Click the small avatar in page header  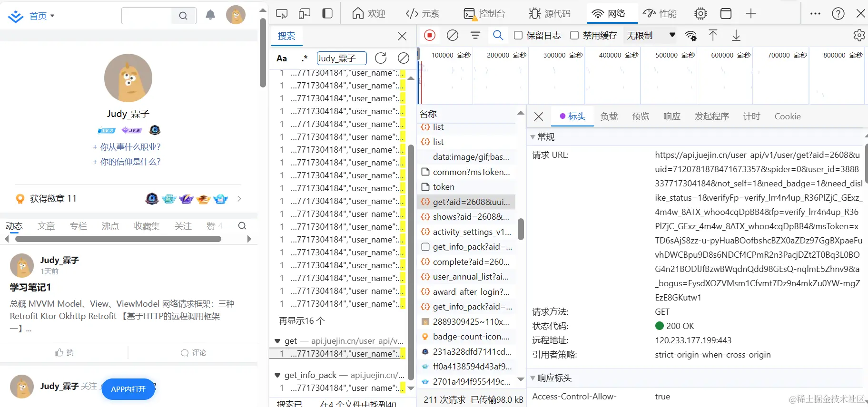coord(236,15)
